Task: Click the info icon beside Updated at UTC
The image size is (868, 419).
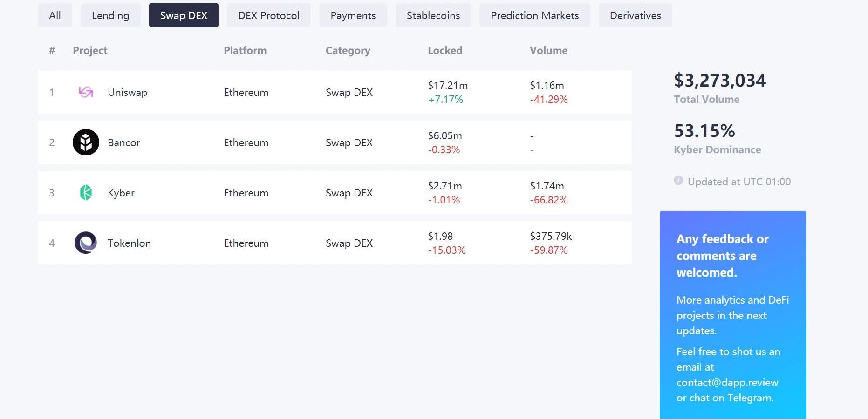Action: pyautogui.click(x=678, y=181)
